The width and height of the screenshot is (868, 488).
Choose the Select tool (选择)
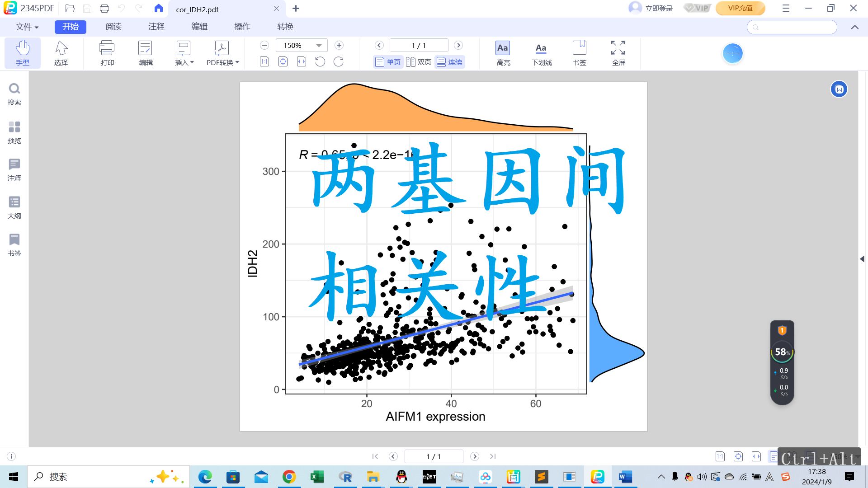[61, 53]
